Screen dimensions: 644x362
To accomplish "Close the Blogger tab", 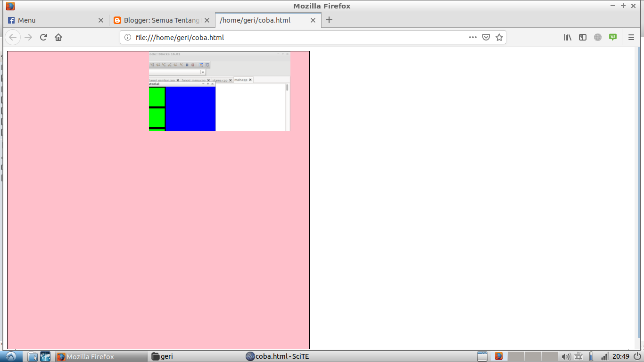I will (206, 20).
